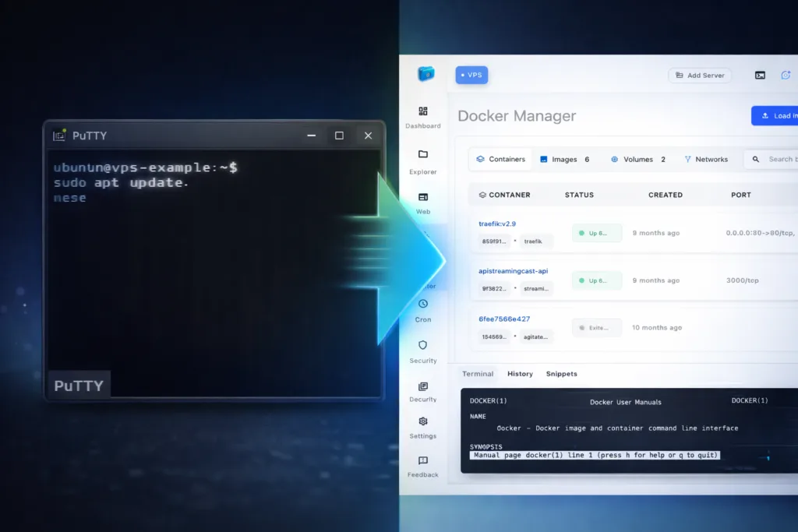Click the apistreamingcast-api Up status badge
Image resolution: width=798 pixels, height=532 pixels.
(596, 280)
